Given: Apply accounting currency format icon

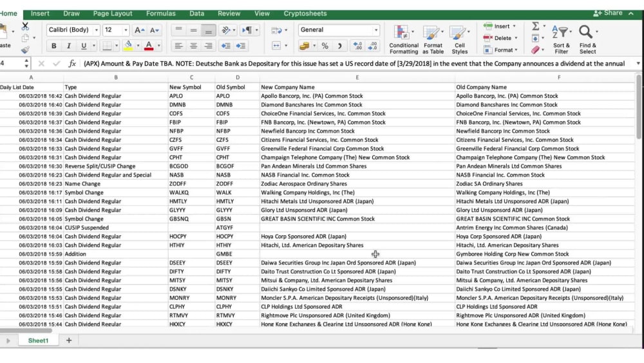Looking at the screenshot, I should pos(305,46).
